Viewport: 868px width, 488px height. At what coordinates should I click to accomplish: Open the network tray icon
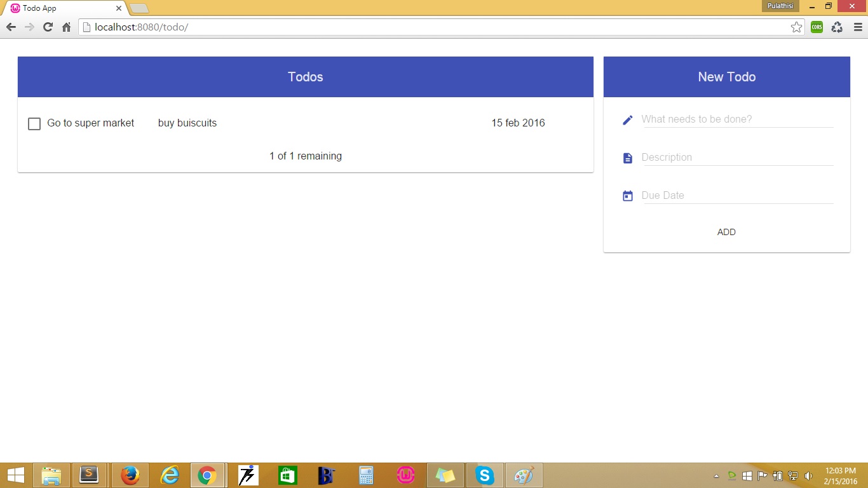793,476
